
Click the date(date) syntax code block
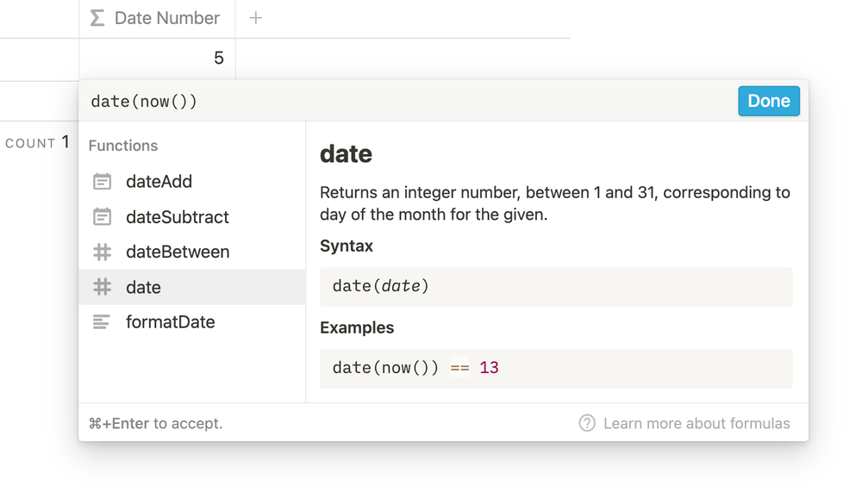click(556, 286)
